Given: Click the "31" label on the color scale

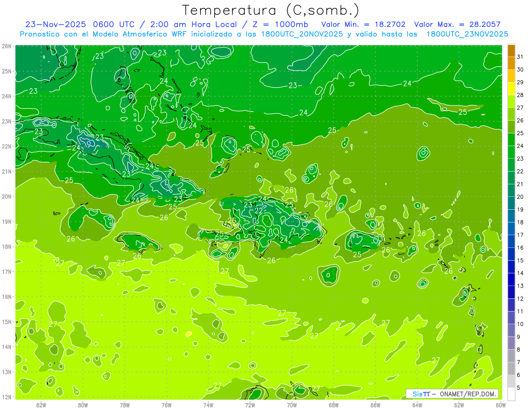Looking at the screenshot, I should [520, 57].
